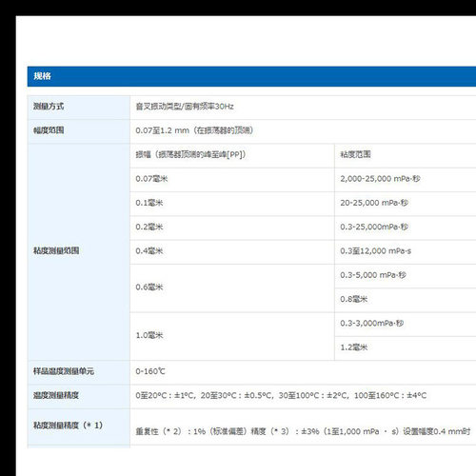Select the 粘度测量精度 (* 1) label
Image resolution: width=476 pixels, height=476 pixels.
point(68,426)
